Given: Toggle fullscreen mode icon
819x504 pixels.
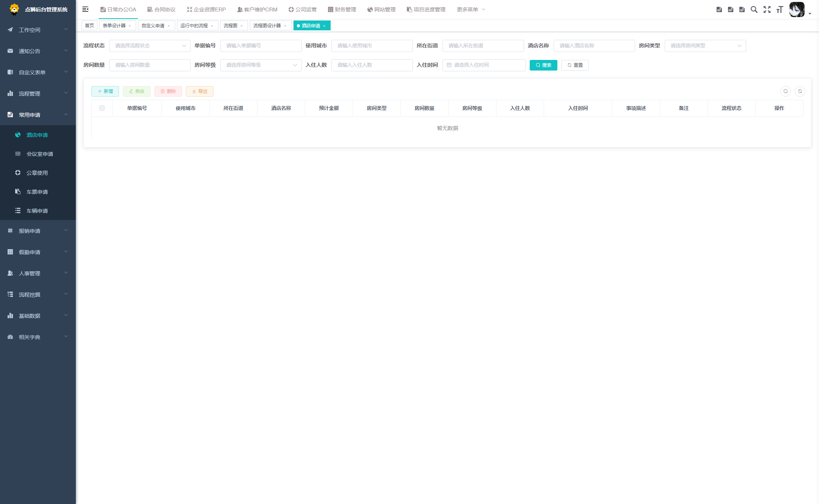Looking at the screenshot, I should (x=767, y=9).
